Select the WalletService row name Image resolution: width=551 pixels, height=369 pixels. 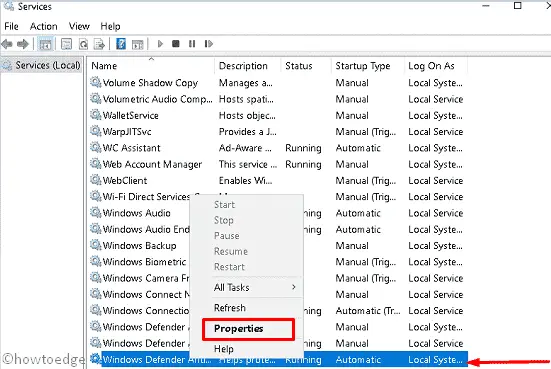130,115
